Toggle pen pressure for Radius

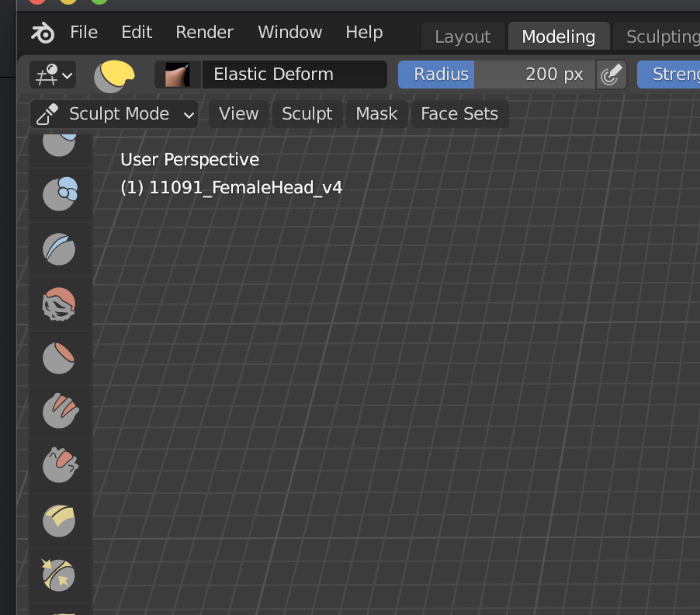(612, 75)
